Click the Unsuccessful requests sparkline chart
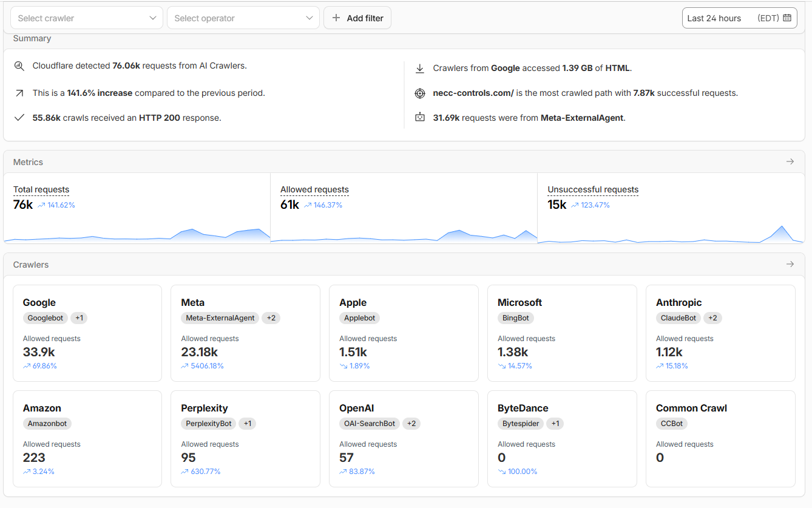Viewport: 812px width, 508px height. tap(671, 234)
